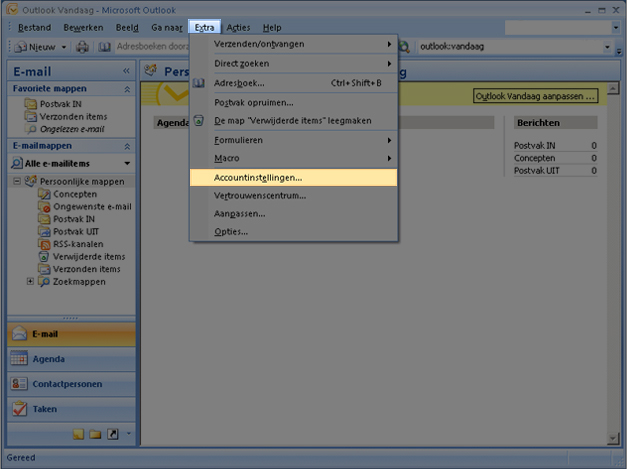Click the outlook:vandaag address field
This screenshot has width=627, height=469.
coord(510,47)
